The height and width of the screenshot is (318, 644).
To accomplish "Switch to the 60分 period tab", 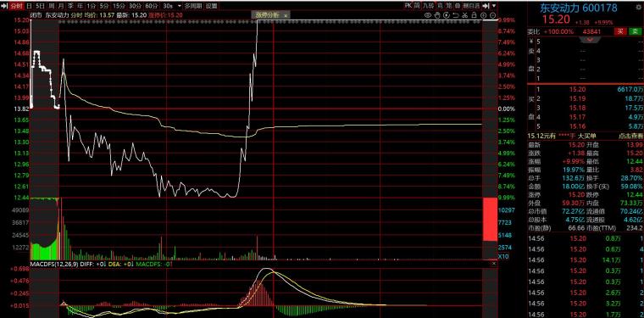I will [x=152, y=6].
